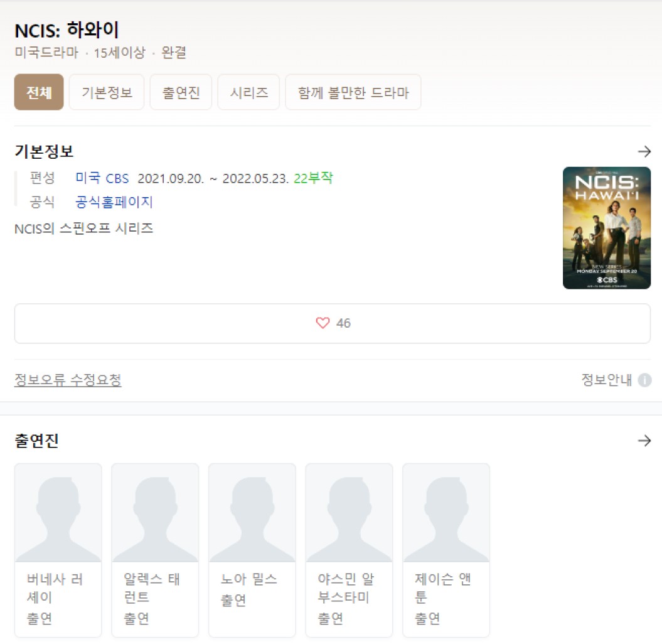Open the 공식홈페이지 link
The width and height of the screenshot is (662, 644).
114,202
